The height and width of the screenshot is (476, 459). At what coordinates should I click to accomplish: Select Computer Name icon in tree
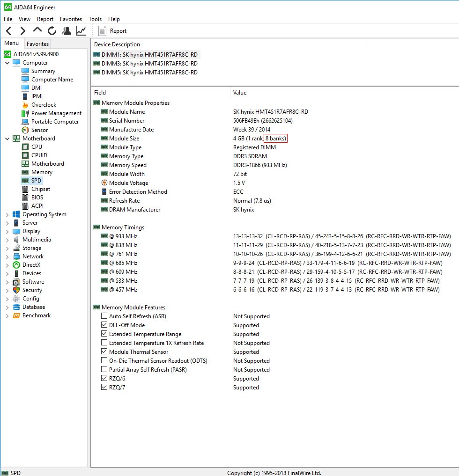coord(25,79)
